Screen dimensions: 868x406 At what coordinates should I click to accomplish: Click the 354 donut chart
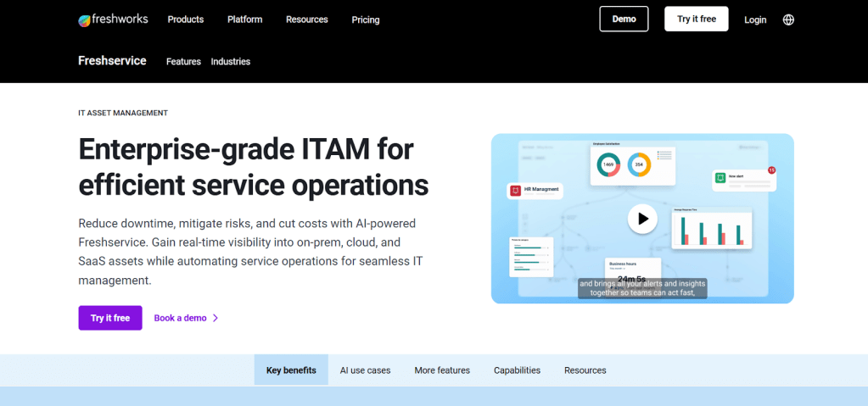(x=639, y=164)
